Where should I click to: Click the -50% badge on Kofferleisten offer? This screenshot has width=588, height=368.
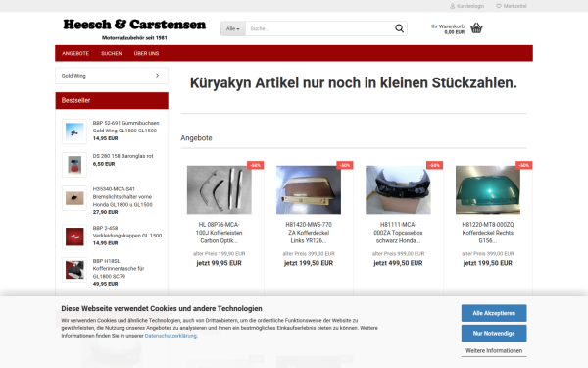click(x=256, y=165)
